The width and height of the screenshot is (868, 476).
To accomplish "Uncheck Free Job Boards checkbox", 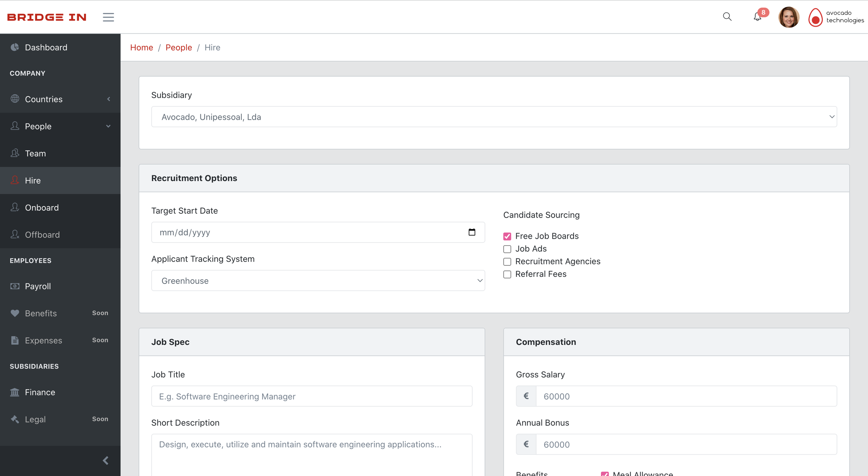I will click(507, 236).
